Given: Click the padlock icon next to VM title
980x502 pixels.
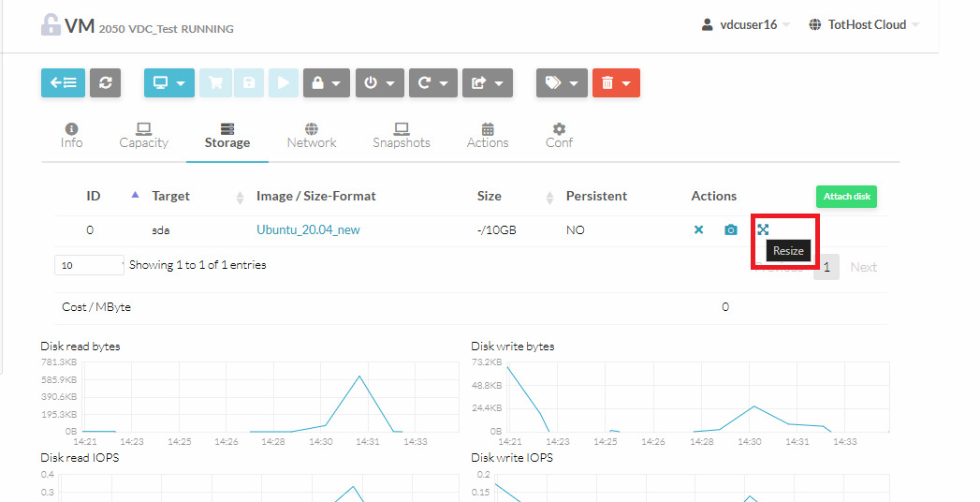Looking at the screenshot, I should coord(51,25).
